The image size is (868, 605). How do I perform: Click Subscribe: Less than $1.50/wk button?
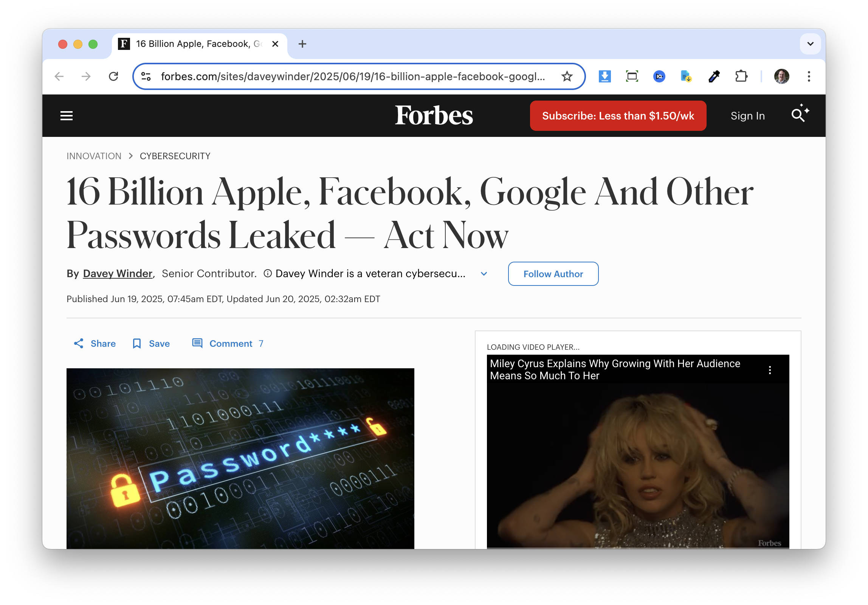click(x=618, y=116)
